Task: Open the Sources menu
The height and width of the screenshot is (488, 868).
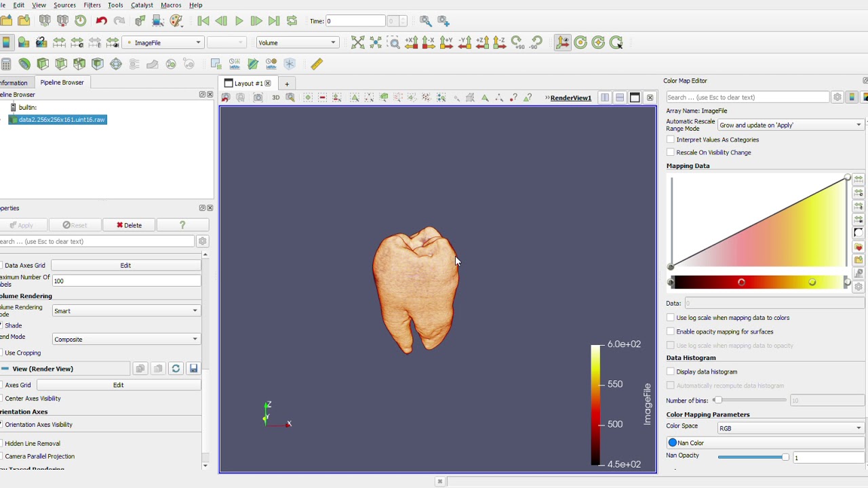Action: [64, 5]
